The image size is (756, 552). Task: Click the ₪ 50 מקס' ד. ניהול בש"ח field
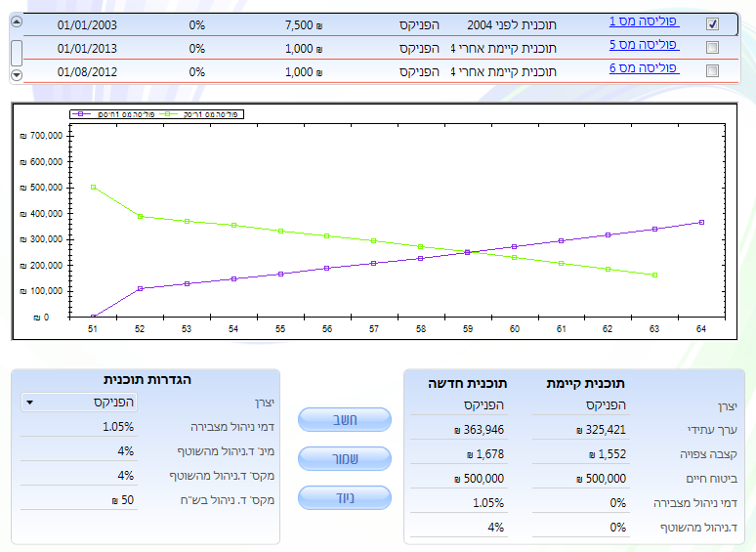[x=79, y=500]
